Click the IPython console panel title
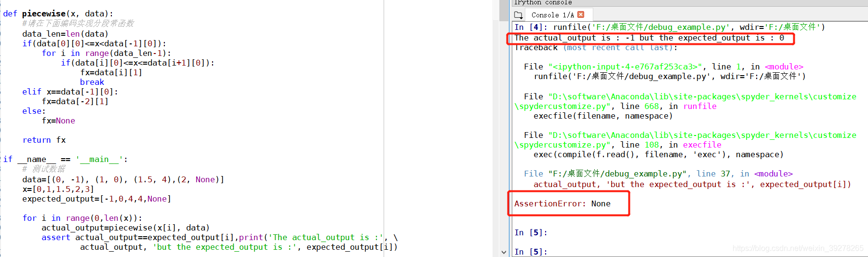 coord(543,2)
